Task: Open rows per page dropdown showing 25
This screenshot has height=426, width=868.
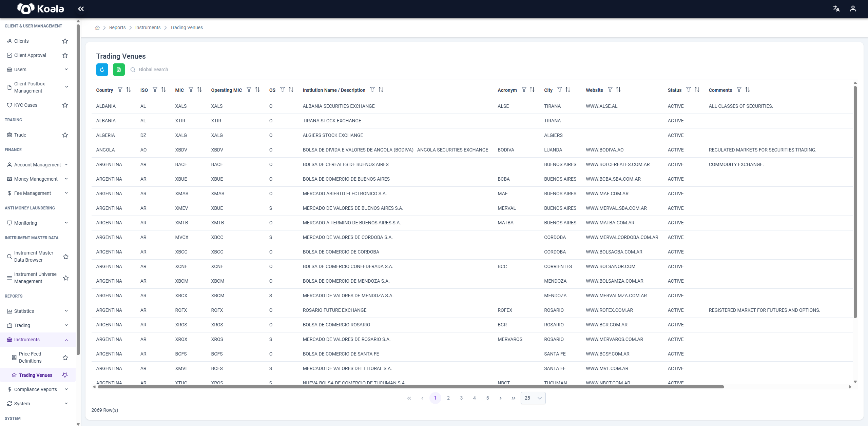Action: 533,398
